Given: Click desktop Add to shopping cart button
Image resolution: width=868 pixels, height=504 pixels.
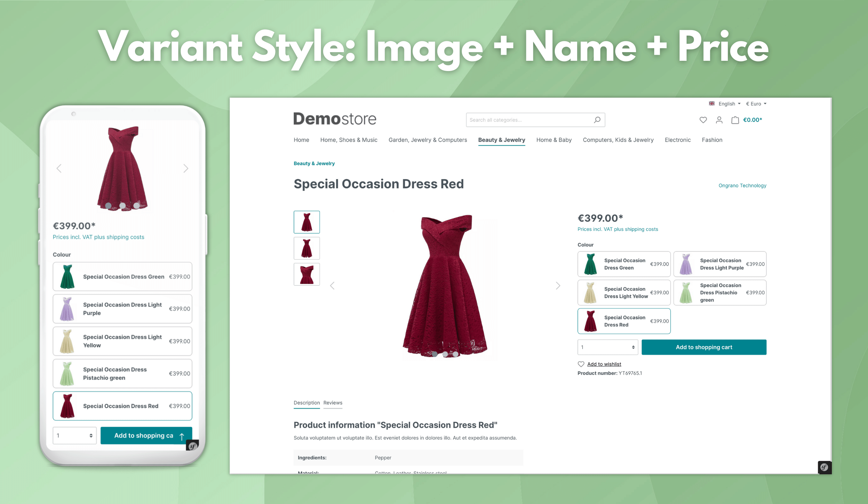Looking at the screenshot, I should coord(704,347).
